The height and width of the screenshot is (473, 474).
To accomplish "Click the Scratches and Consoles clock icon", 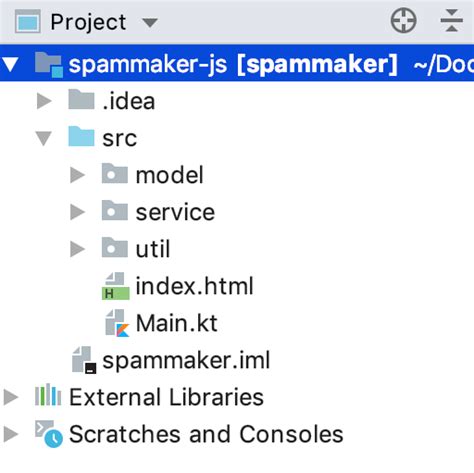I will (49, 433).
